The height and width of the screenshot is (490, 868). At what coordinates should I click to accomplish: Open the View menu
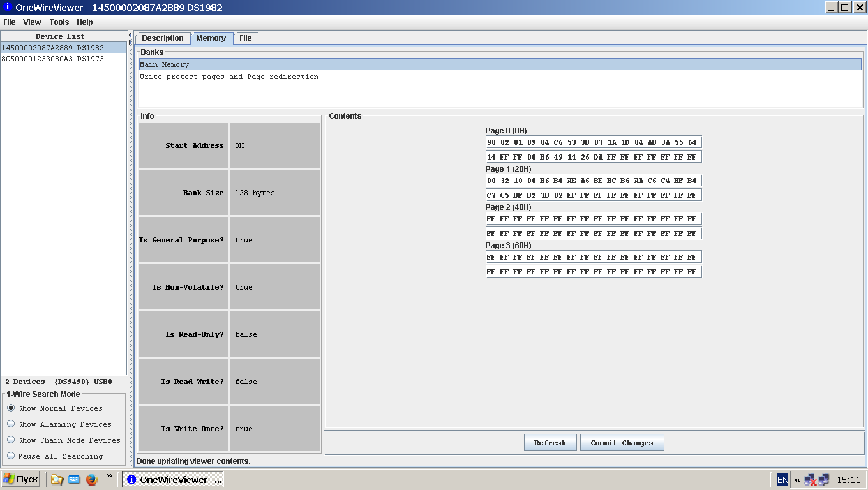pyautogui.click(x=32, y=22)
